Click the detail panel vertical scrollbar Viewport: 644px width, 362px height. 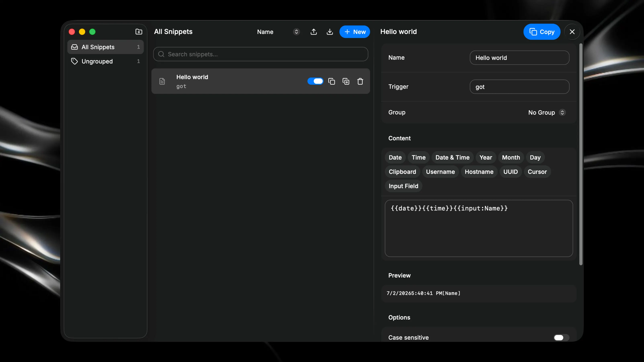tap(581, 154)
